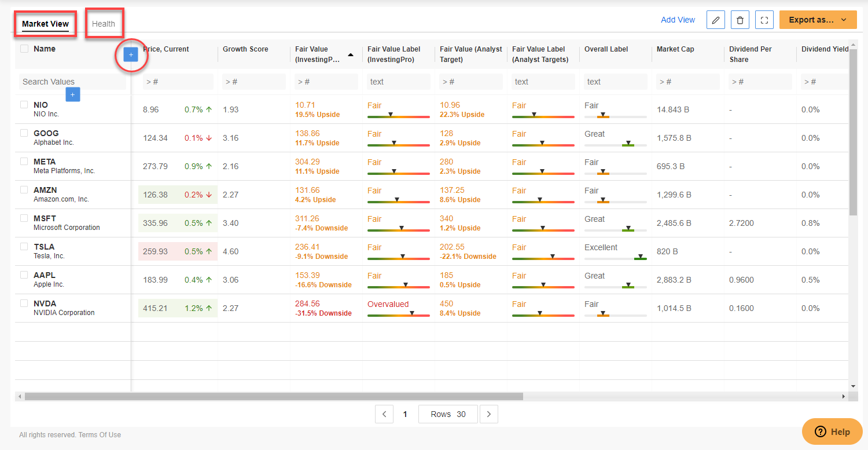
Task: Click the pencil edit view icon
Action: click(x=716, y=20)
